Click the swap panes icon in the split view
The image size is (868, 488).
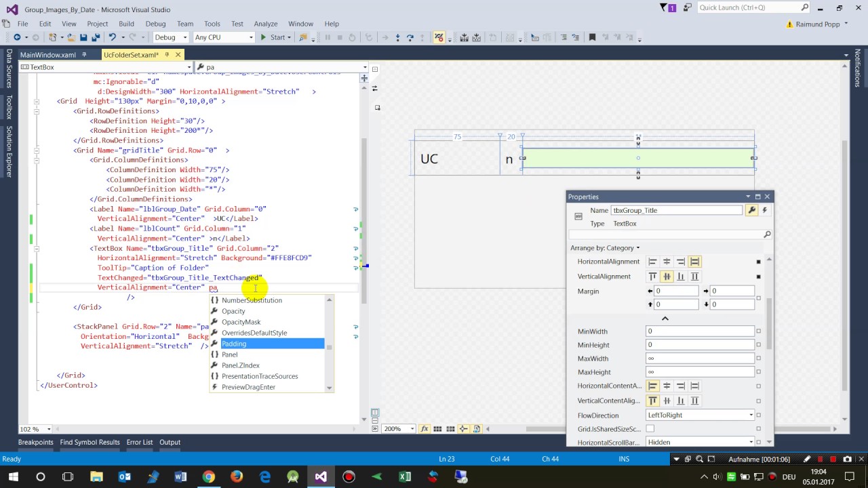pyautogui.click(x=374, y=88)
